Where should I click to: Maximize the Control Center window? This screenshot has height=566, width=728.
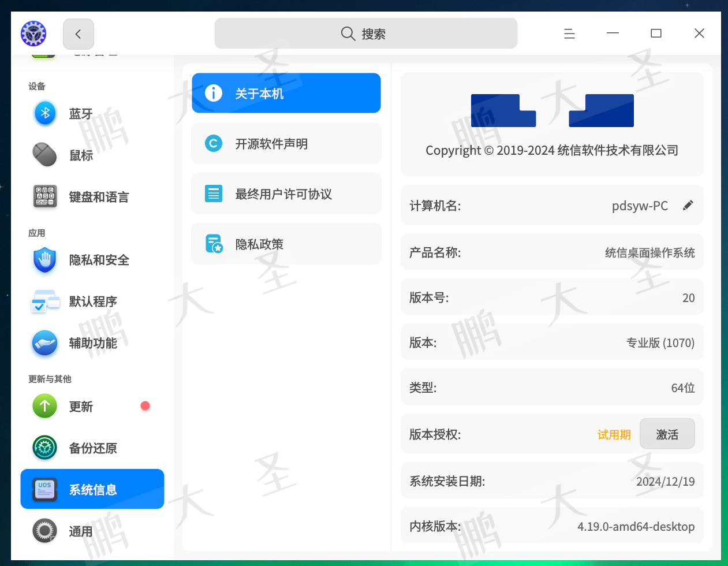click(x=656, y=33)
